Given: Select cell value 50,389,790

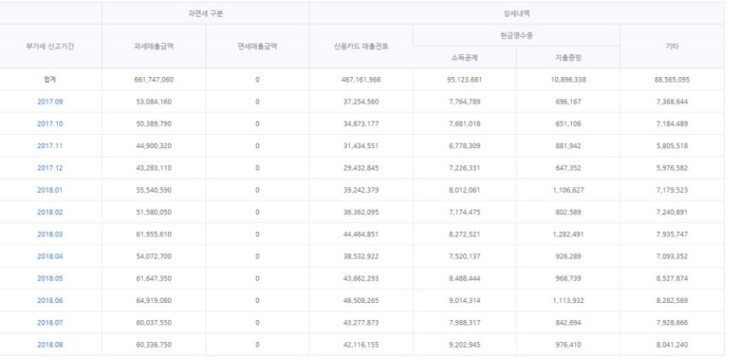Looking at the screenshot, I should (x=154, y=124).
